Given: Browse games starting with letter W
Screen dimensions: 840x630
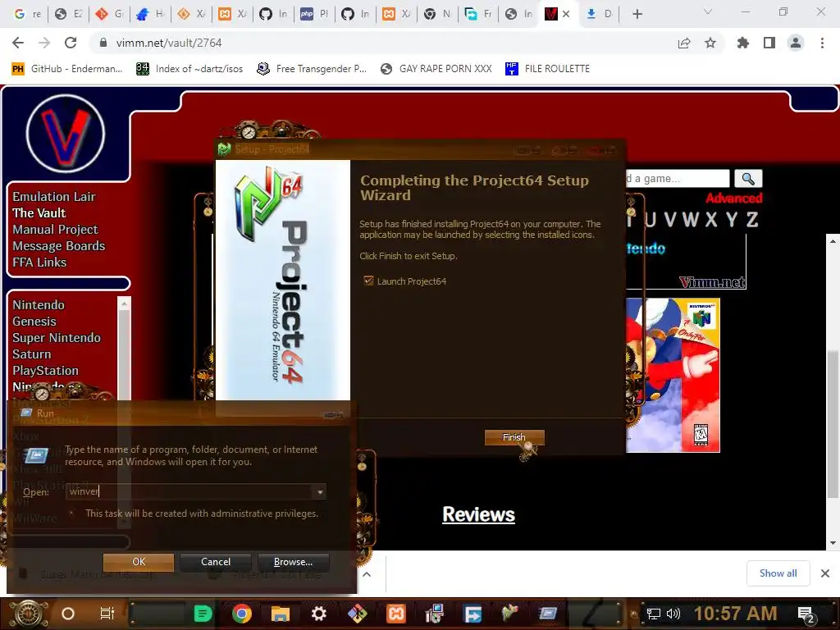Looking at the screenshot, I should pyautogui.click(x=690, y=220).
